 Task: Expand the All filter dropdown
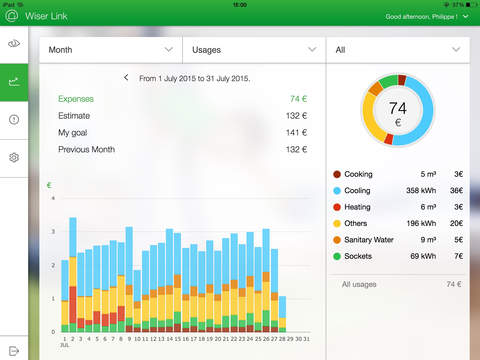coord(398,50)
